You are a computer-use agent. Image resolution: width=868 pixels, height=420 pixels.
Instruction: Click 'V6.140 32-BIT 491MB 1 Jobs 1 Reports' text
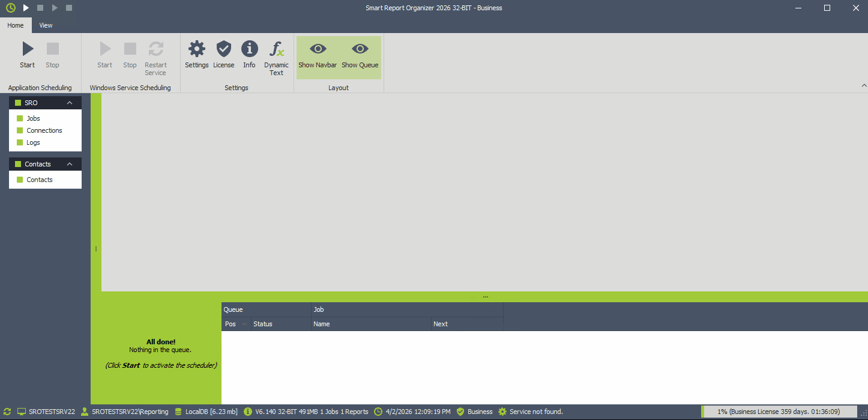click(312, 412)
